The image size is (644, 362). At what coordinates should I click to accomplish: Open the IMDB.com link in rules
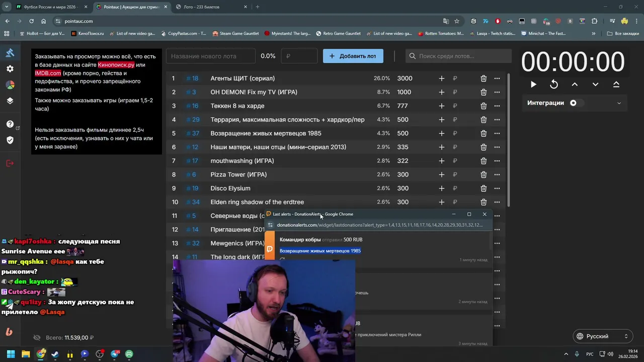point(48,73)
